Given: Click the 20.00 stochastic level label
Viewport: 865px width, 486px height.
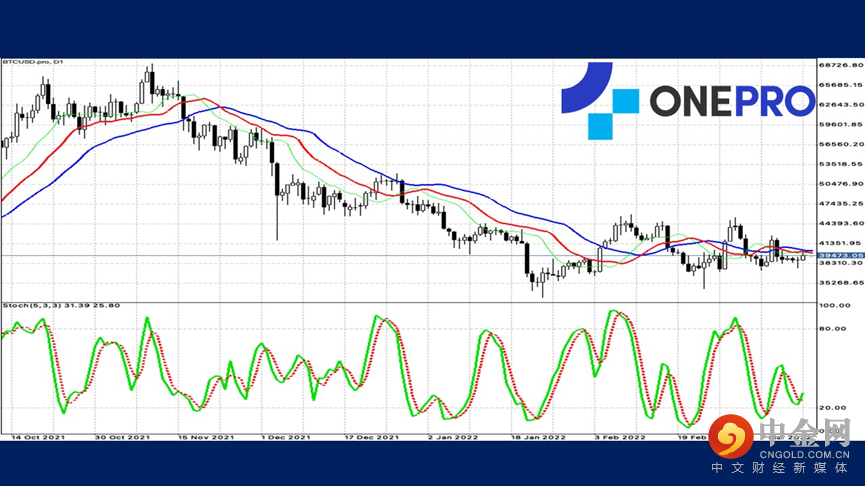Looking at the screenshot, I should (832, 408).
